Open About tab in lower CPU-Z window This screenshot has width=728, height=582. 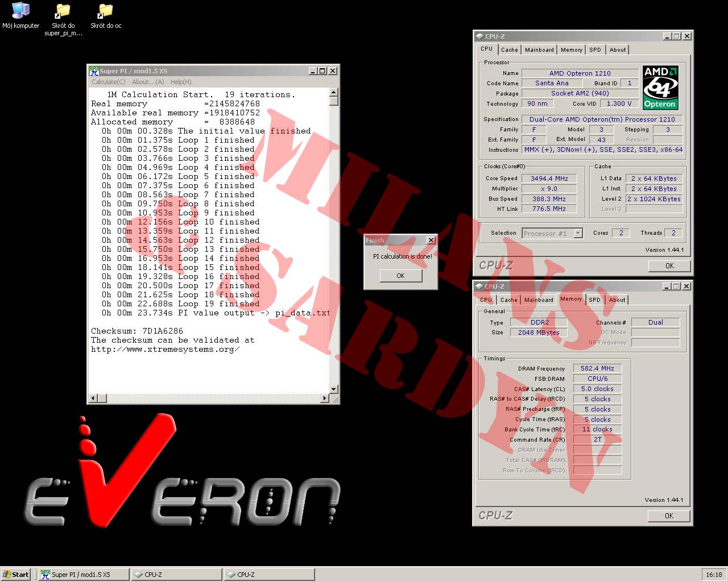(x=617, y=300)
